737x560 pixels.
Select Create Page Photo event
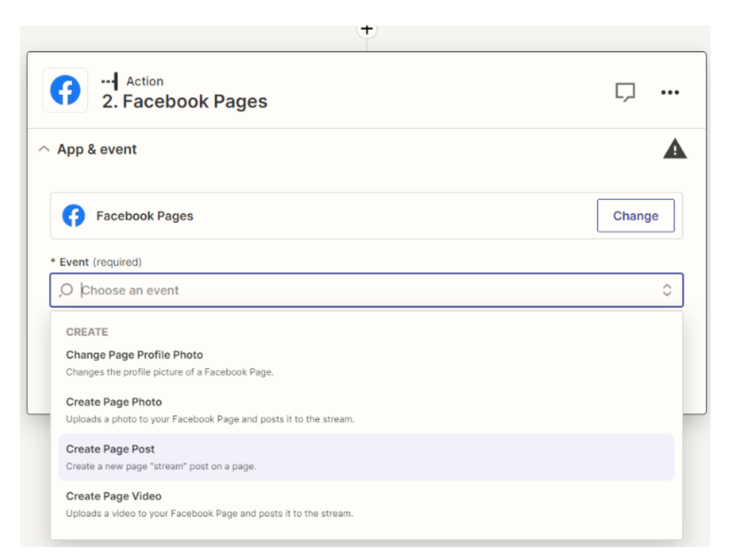[367, 410]
